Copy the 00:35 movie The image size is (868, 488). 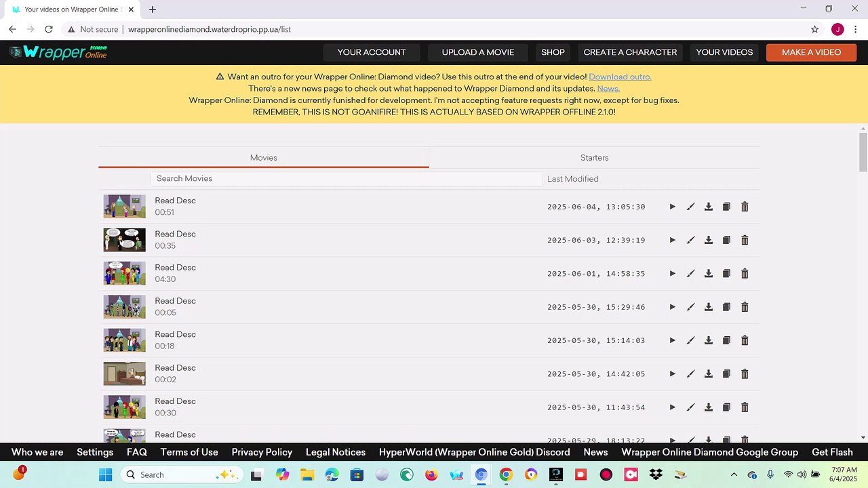[726, 240]
